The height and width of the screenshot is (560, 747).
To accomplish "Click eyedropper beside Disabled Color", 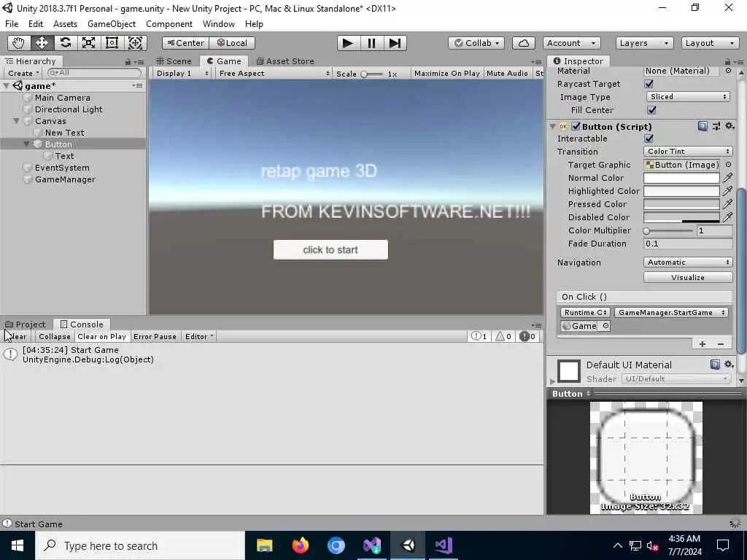I will tap(727, 217).
